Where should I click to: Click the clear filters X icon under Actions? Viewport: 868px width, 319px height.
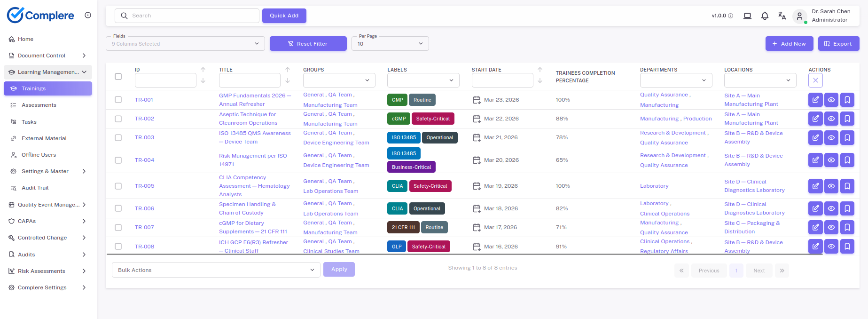[x=815, y=80]
